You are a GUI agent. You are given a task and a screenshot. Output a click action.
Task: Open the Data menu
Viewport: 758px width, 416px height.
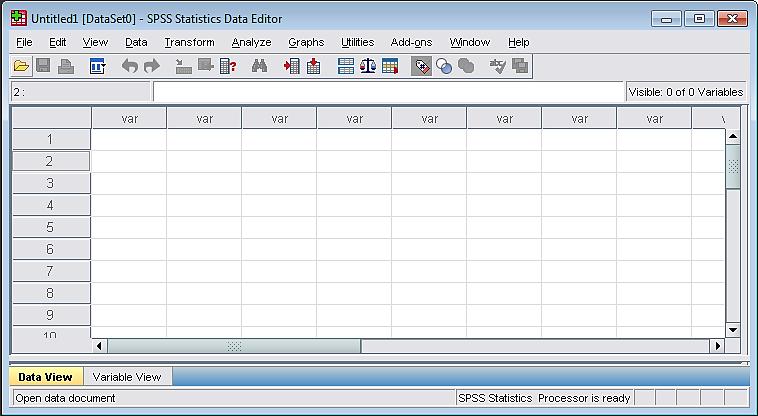click(x=136, y=43)
